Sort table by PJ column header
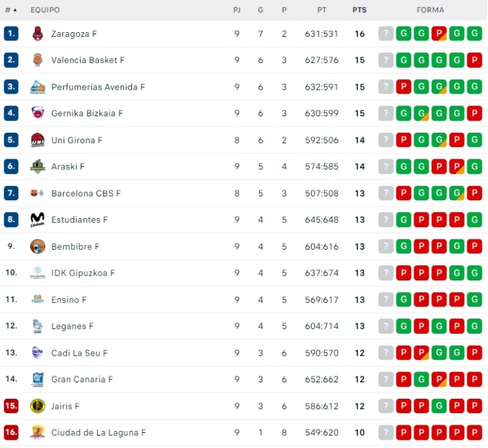 (237, 10)
